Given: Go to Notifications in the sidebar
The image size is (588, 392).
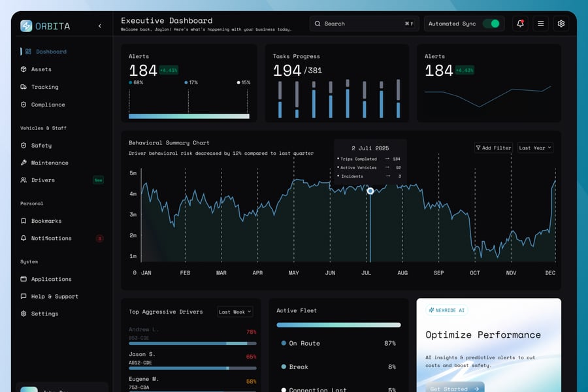Looking at the screenshot, I should (51, 238).
